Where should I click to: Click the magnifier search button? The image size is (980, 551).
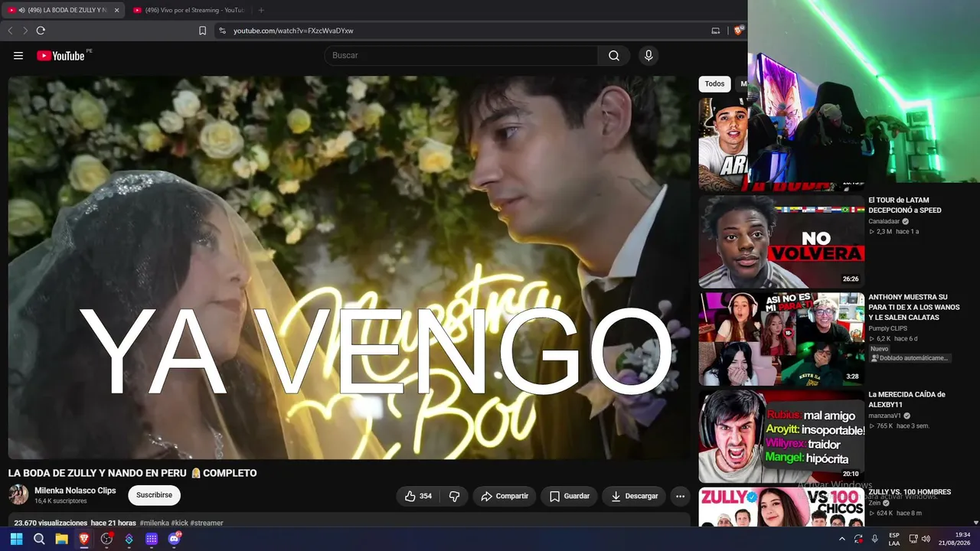(x=614, y=55)
